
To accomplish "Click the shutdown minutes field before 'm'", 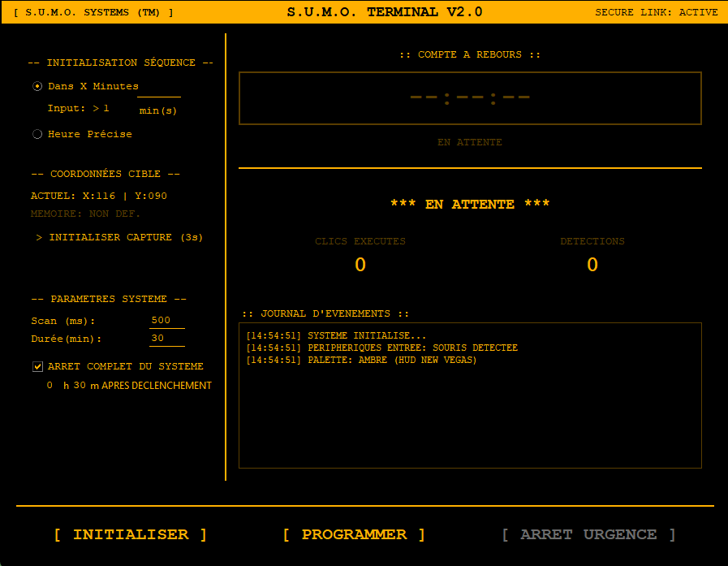I will click(x=80, y=386).
